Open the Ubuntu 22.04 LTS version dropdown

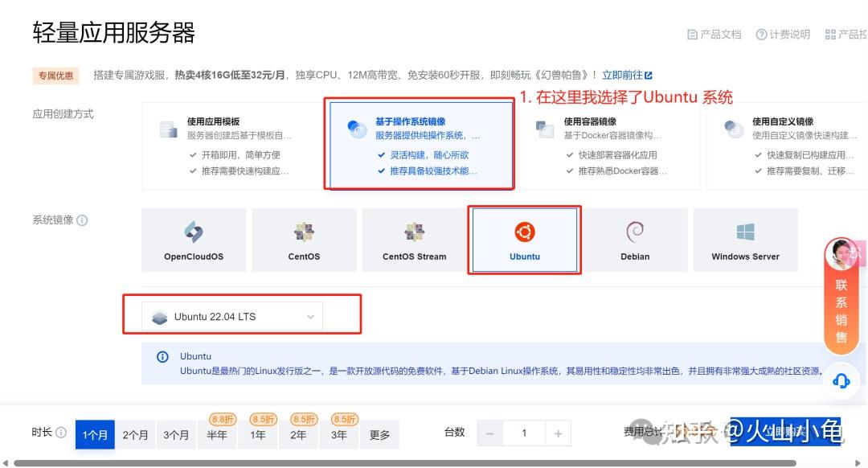pyautogui.click(x=232, y=316)
